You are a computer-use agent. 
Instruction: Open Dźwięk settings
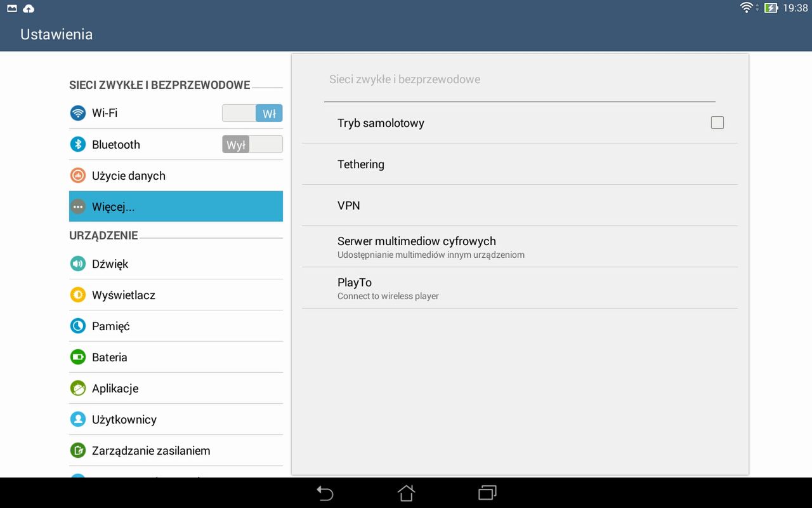pyautogui.click(x=176, y=264)
